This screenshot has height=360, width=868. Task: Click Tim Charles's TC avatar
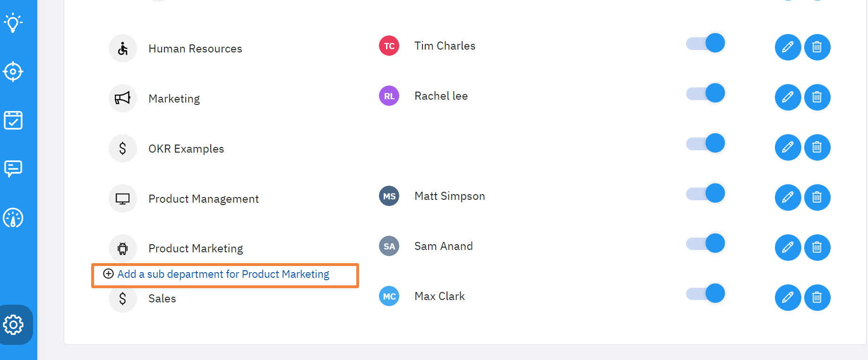coord(389,46)
